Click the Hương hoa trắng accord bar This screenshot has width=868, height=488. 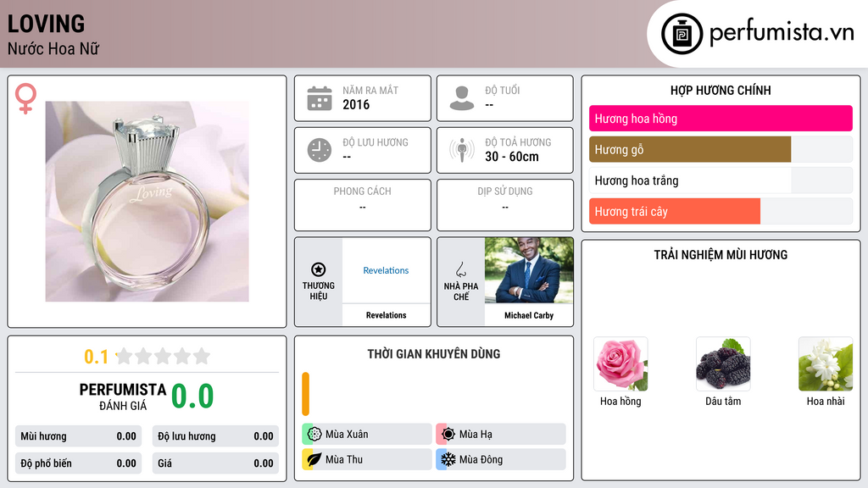(x=721, y=180)
